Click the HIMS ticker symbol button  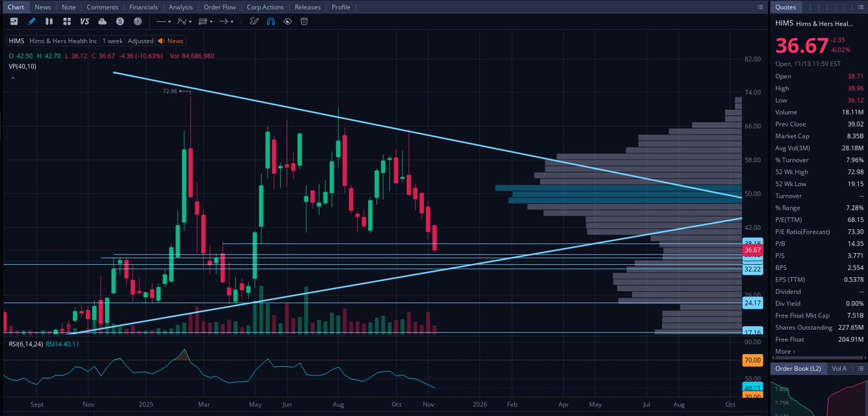17,41
